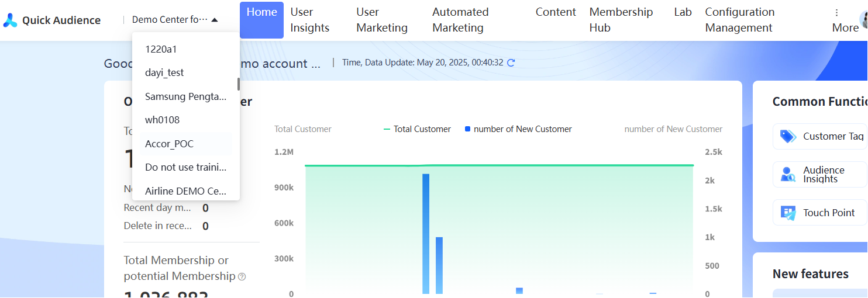Open the Automated Marketing tab
Viewport: 868px width, 298px height.
(461, 20)
